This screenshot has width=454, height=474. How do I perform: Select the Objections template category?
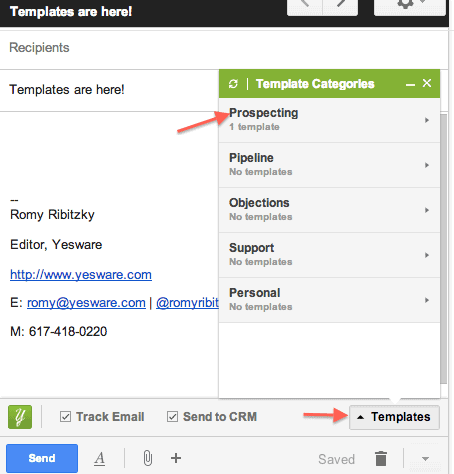click(x=329, y=210)
